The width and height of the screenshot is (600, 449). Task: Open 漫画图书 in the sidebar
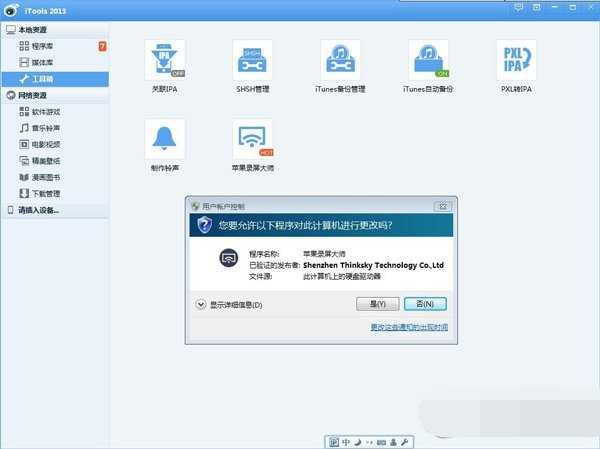(55, 177)
